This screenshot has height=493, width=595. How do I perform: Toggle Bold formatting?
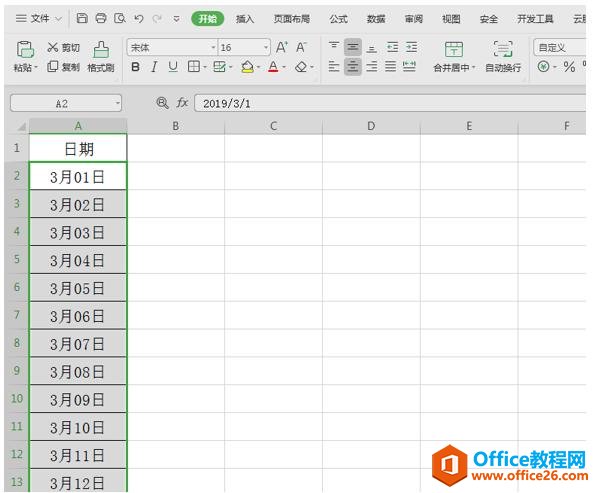(135, 67)
